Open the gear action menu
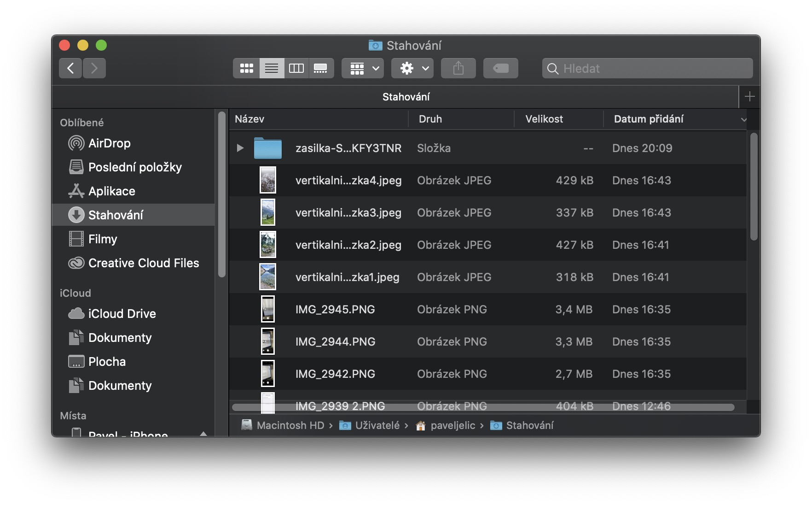 [x=412, y=69]
